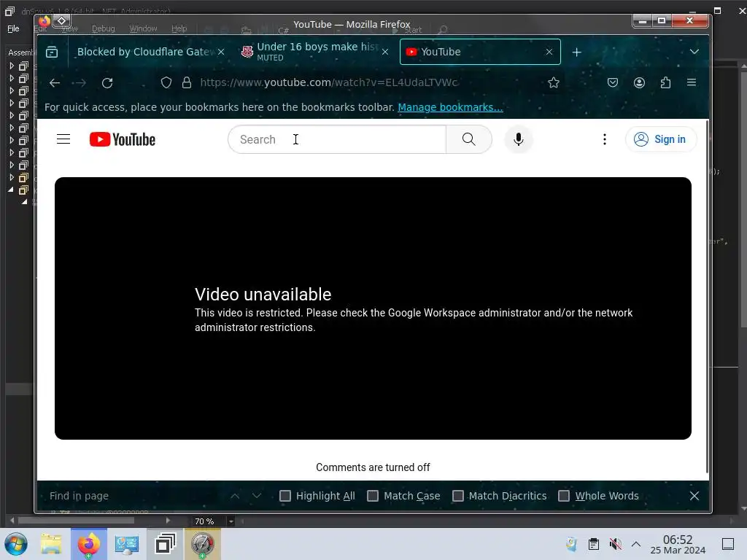This screenshot has width=747, height=560.
Task: Go to previous find match arrow
Action: 235,496
